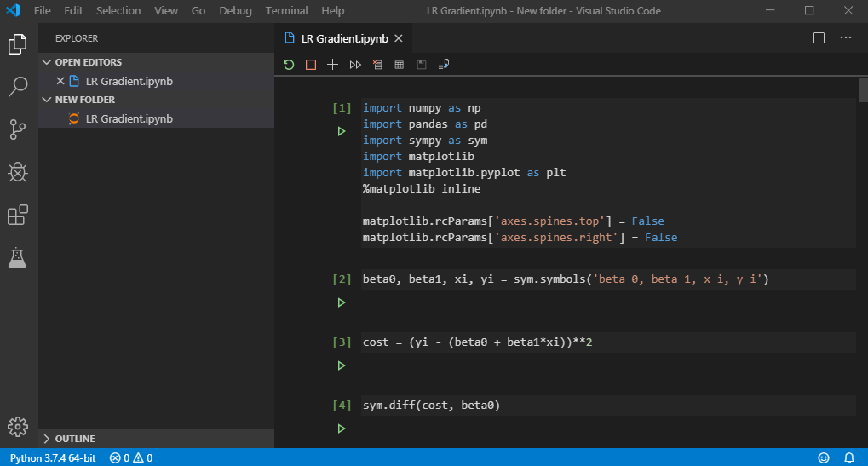Run cell 2 defining the symbols
868x466 pixels.
click(x=342, y=302)
